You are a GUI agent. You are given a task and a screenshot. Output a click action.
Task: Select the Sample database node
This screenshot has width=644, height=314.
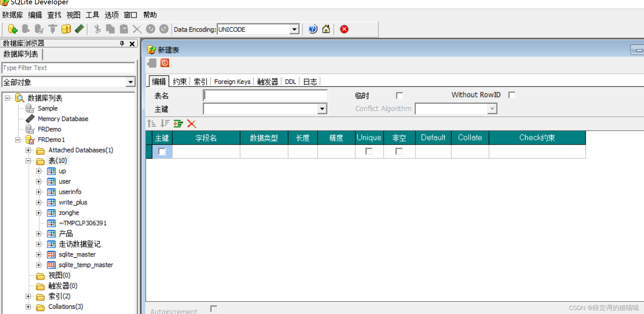(x=48, y=108)
